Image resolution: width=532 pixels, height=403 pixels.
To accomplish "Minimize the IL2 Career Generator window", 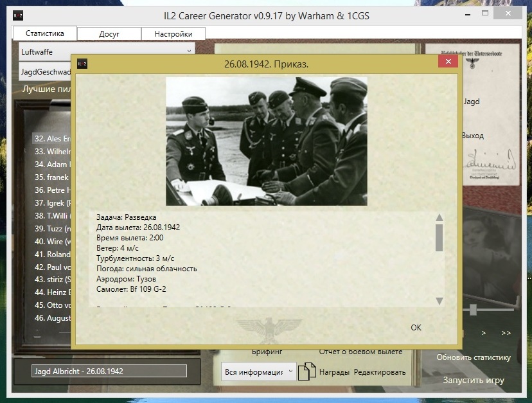I will point(468,15).
